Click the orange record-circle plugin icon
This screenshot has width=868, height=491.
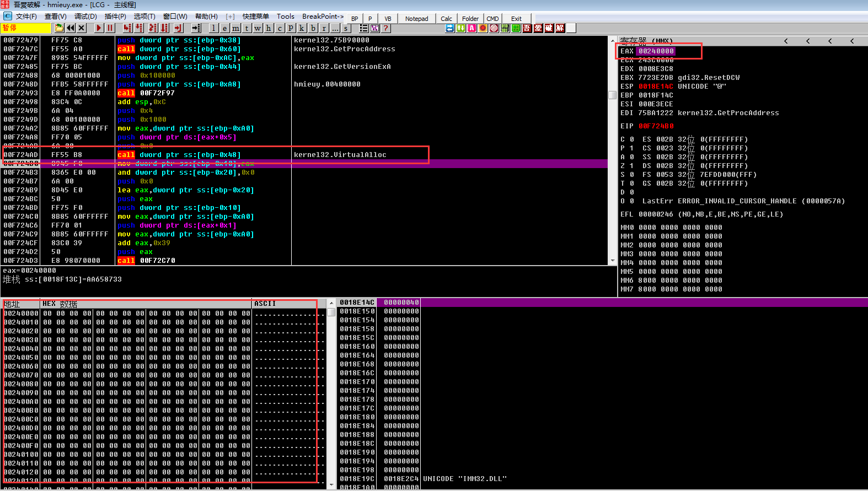click(x=483, y=28)
